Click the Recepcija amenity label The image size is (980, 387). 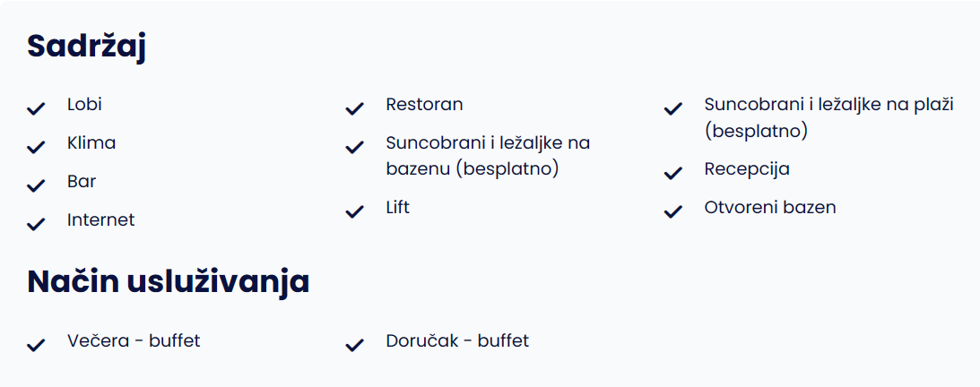click(x=747, y=169)
